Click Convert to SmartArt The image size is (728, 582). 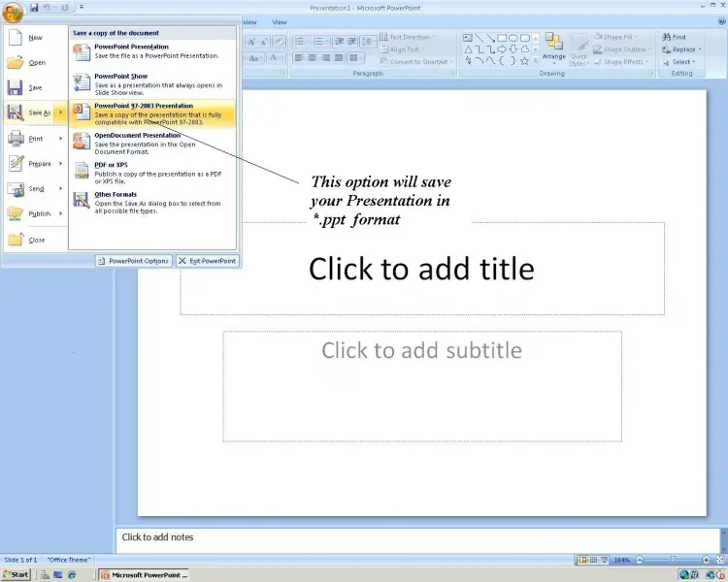(x=416, y=62)
